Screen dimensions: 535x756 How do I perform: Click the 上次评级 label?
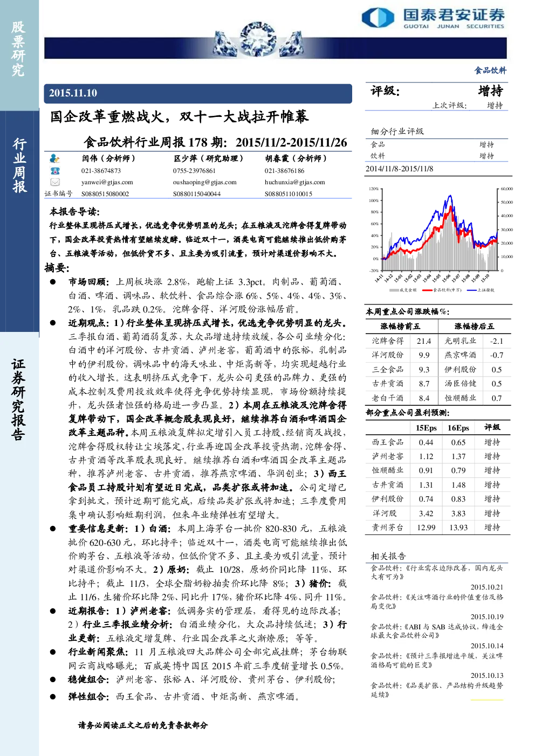[449, 106]
